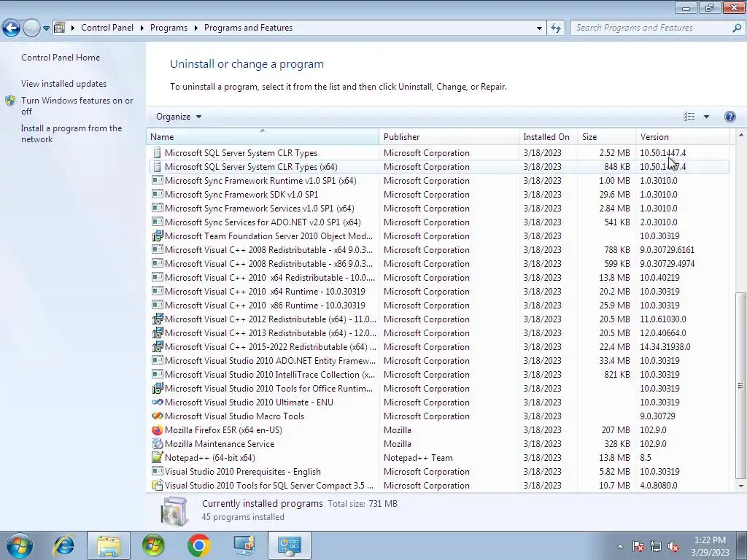Select Microsoft Sync Services for ADO.NET v2.0 SP1
This screenshot has height=560, width=747.
pyautogui.click(x=438, y=222)
